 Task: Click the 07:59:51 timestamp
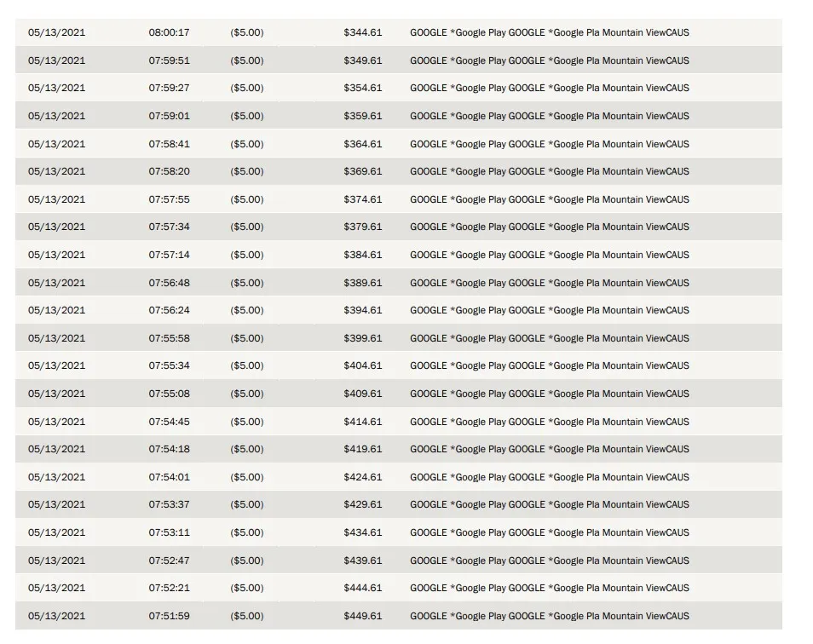[169, 60]
